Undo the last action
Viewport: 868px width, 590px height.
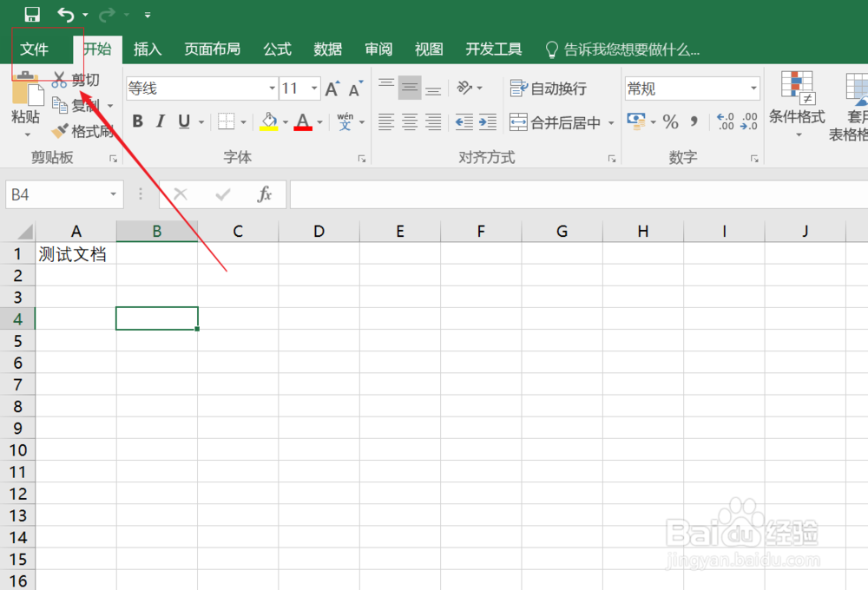coord(65,15)
